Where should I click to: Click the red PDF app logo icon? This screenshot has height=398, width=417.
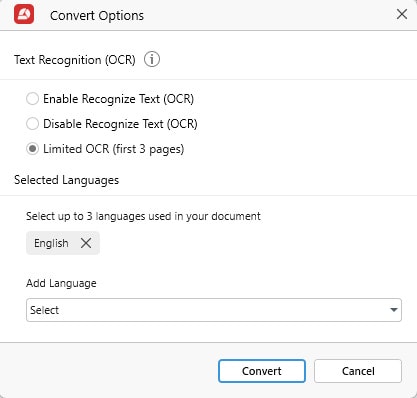click(24, 14)
